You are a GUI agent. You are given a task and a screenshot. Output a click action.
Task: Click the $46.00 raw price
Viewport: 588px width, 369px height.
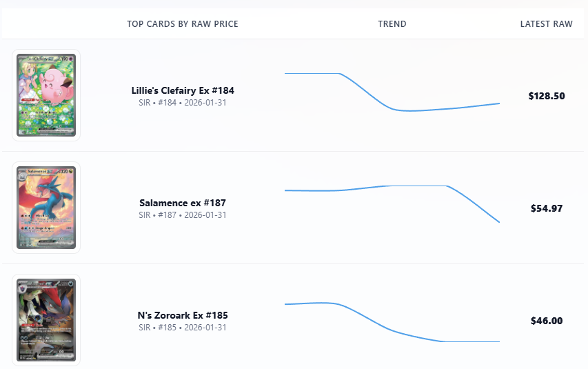coord(547,321)
